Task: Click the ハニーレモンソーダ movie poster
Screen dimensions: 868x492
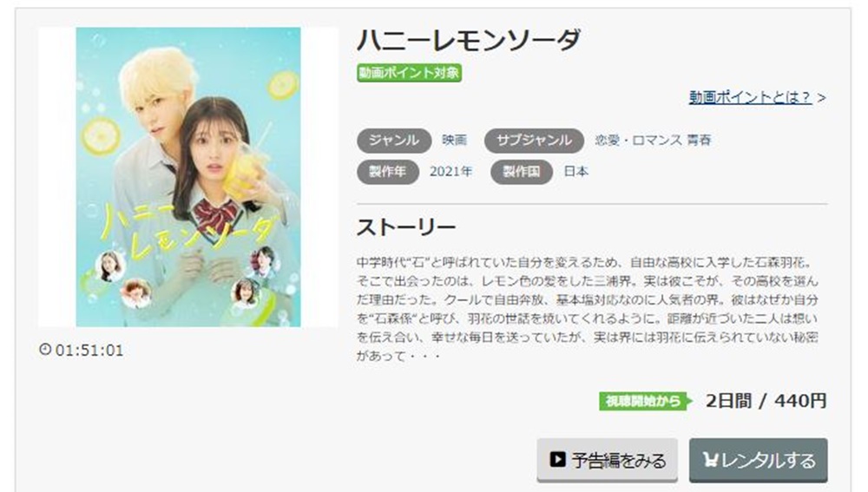Action: (188, 177)
